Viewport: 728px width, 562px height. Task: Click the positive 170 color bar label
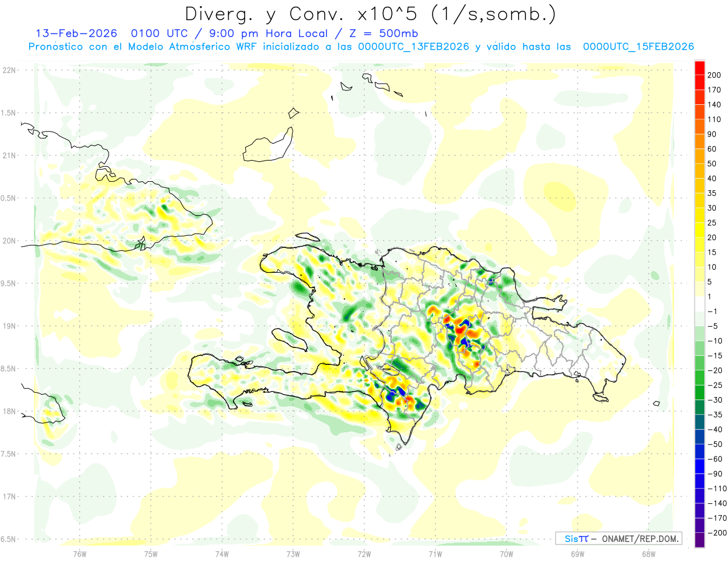715,90
